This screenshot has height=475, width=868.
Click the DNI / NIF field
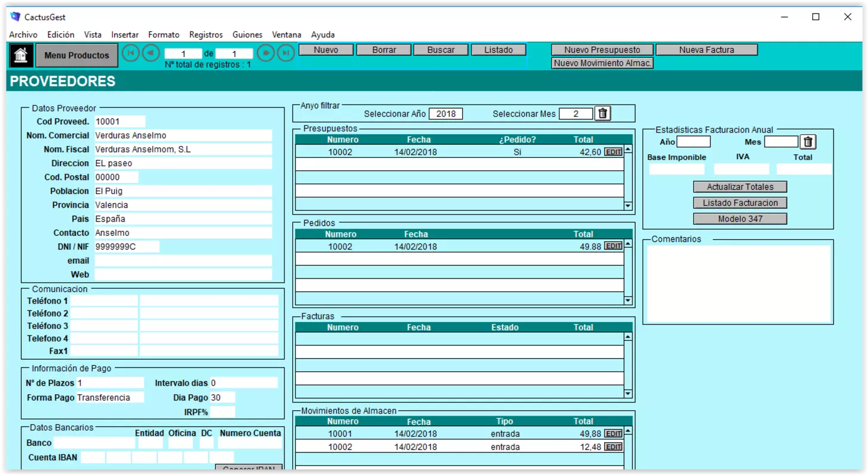(x=127, y=246)
